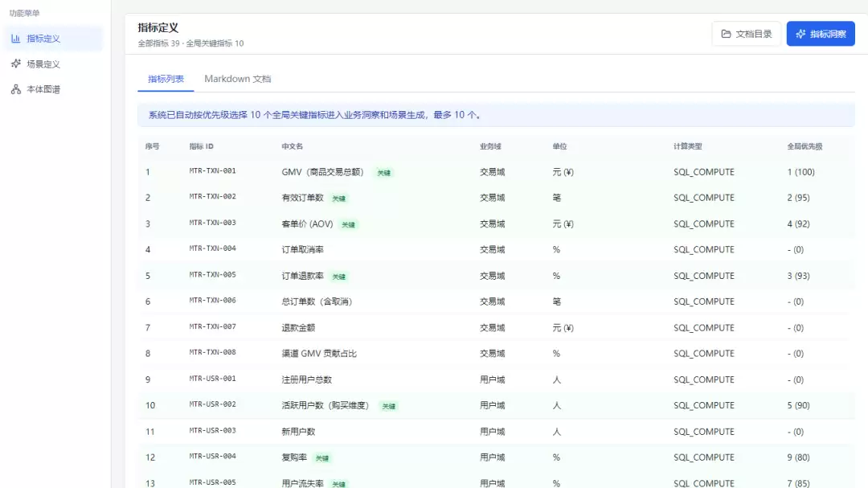Click the 文档目录 button
This screenshot has height=488, width=868.
pyautogui.click(x=746, y=34)
